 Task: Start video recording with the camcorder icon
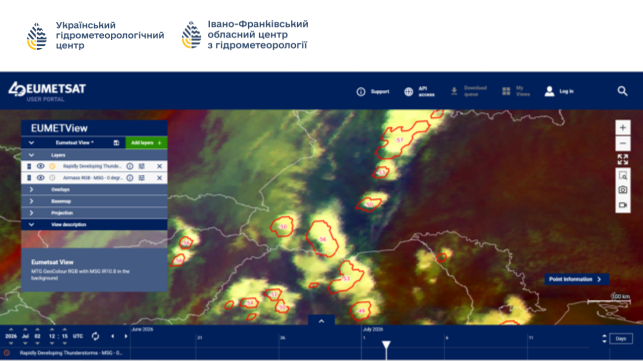[622, 205]
